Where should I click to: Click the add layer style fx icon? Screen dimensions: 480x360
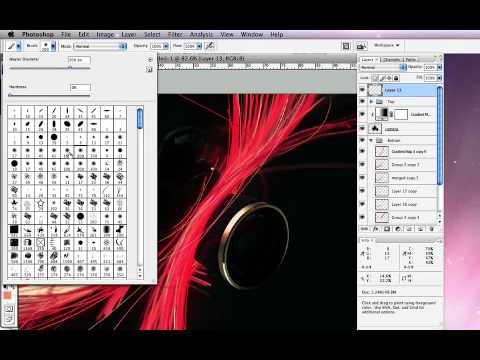point(376,229)
